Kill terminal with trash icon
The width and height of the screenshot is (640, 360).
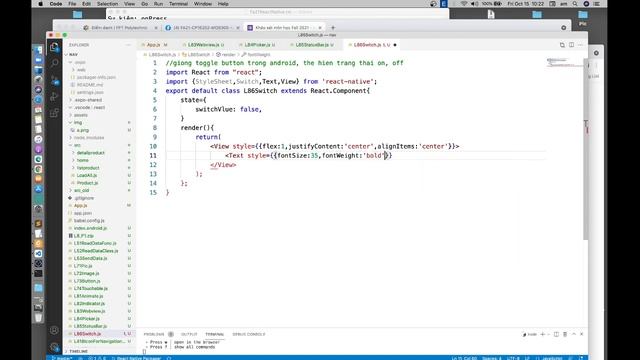(565, 334)
